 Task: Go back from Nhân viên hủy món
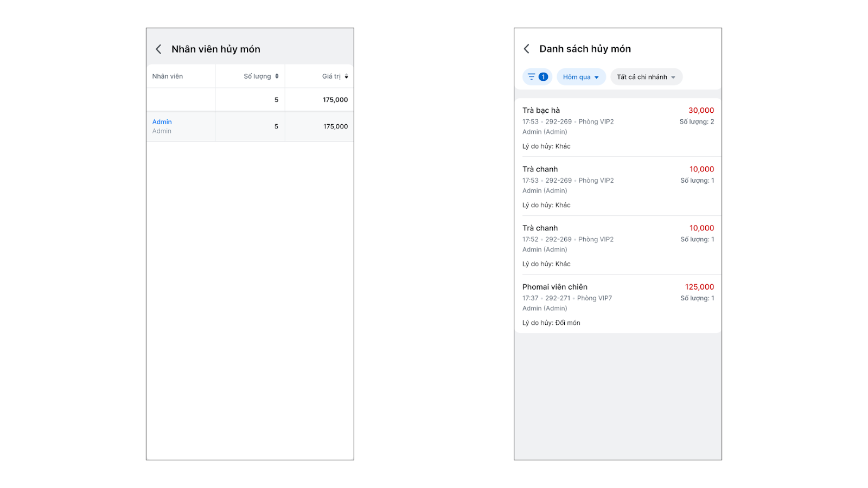[x=158, y=49]
